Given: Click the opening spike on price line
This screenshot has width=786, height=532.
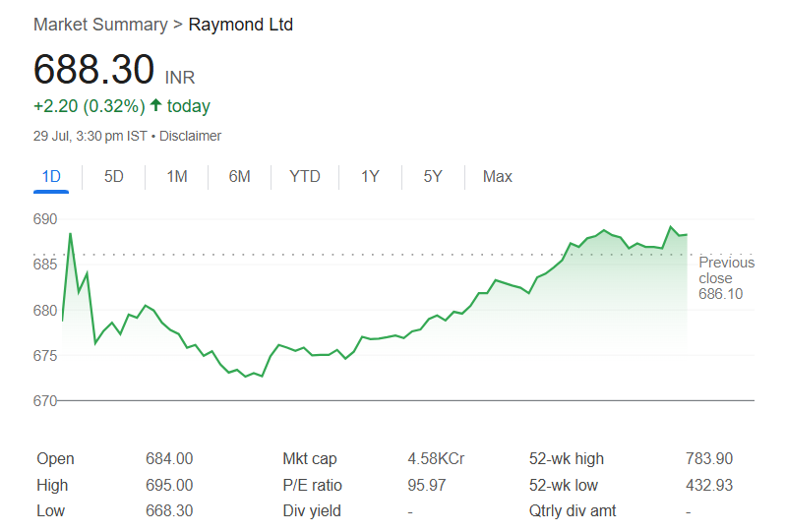Looking at the screenshot, I should point(71,233).
